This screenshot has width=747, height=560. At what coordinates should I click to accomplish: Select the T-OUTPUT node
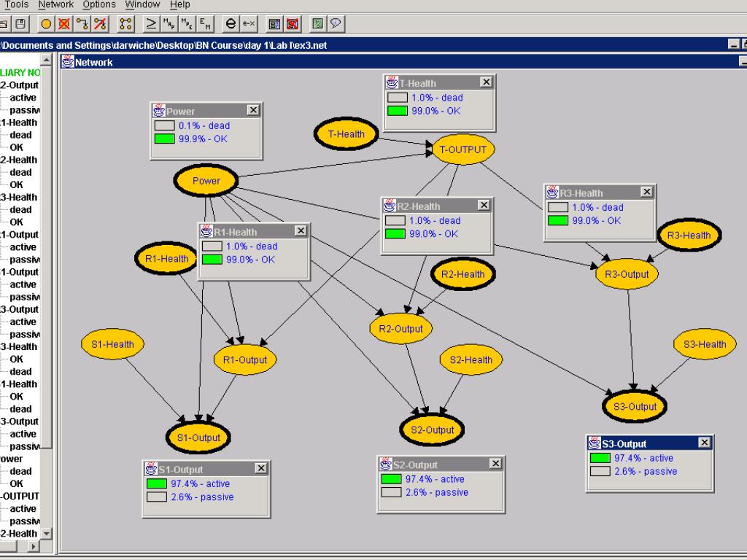click(x=462, y=149)
